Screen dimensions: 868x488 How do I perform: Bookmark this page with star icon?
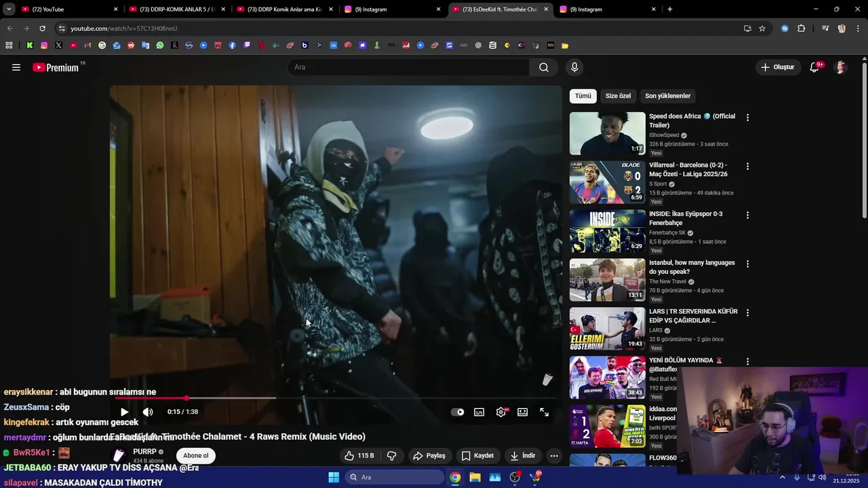click(x=762, y=28)
